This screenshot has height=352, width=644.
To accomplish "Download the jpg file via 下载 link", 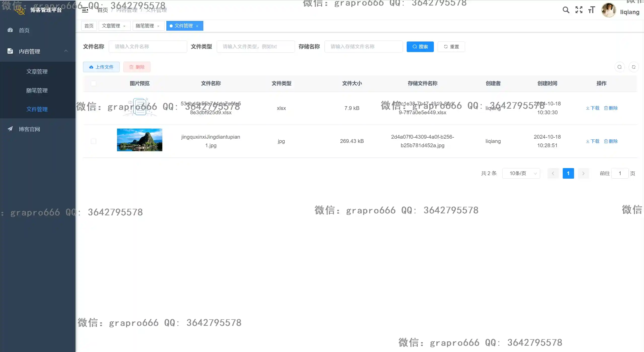I will [593, 141].
